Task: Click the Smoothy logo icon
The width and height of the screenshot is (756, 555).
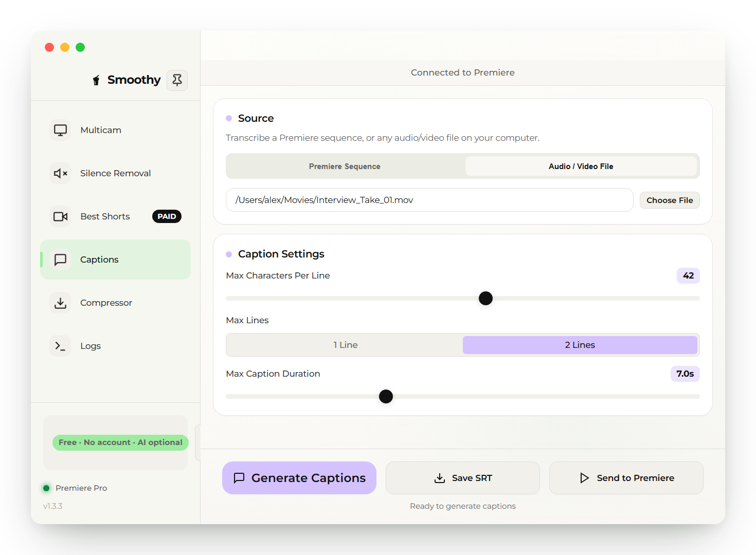Action: (x=96, y=80)
